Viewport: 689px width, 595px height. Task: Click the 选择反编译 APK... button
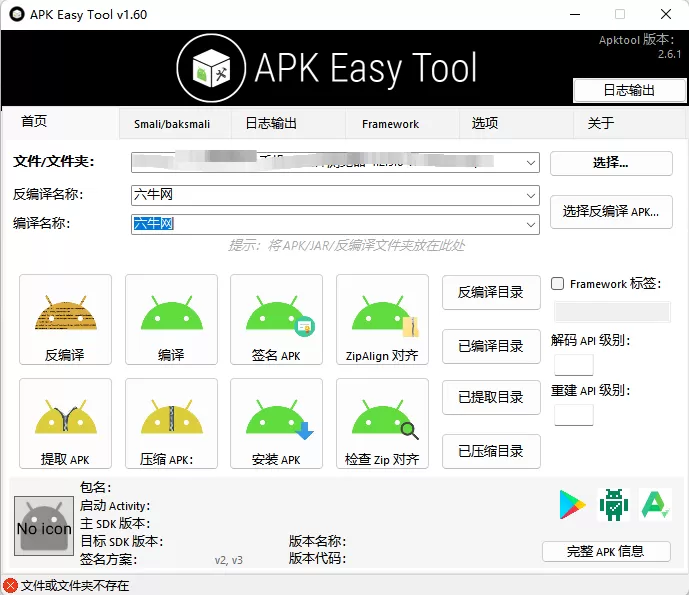(611, 212)
